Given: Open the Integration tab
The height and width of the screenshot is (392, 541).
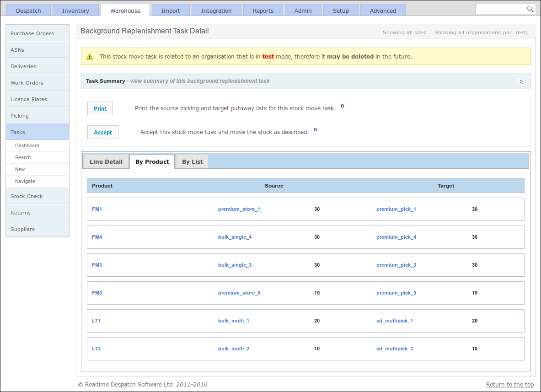Looking at the screenshot, I should click(x=216, y=11).
